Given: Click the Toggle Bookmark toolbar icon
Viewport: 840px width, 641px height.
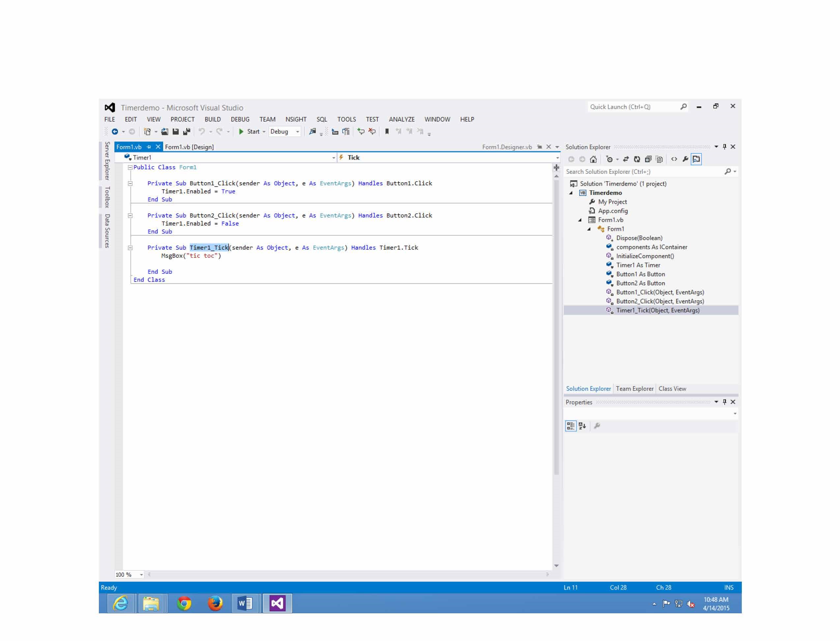Looking at the screenshot, I should pyautogui.click(x=387, y=132).
